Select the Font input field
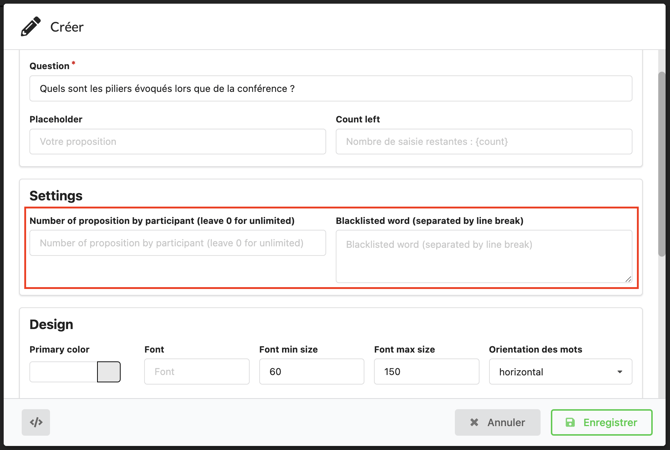This screenshot has width=670, height=450. point(196,372)
